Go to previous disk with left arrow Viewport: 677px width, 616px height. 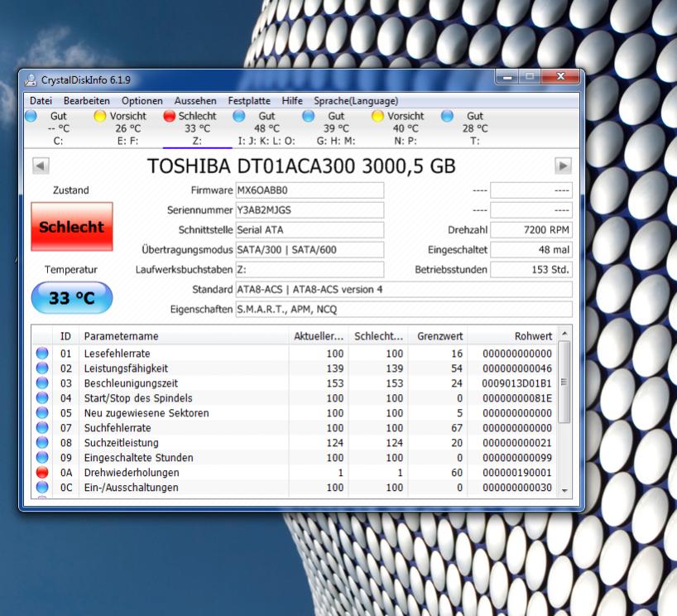(41, 166)
